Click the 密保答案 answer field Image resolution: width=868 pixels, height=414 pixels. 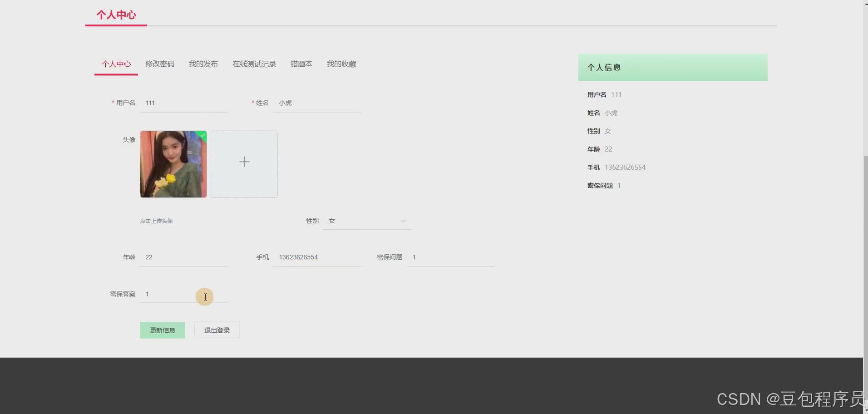pyautogui.click(x=183, y=294)
